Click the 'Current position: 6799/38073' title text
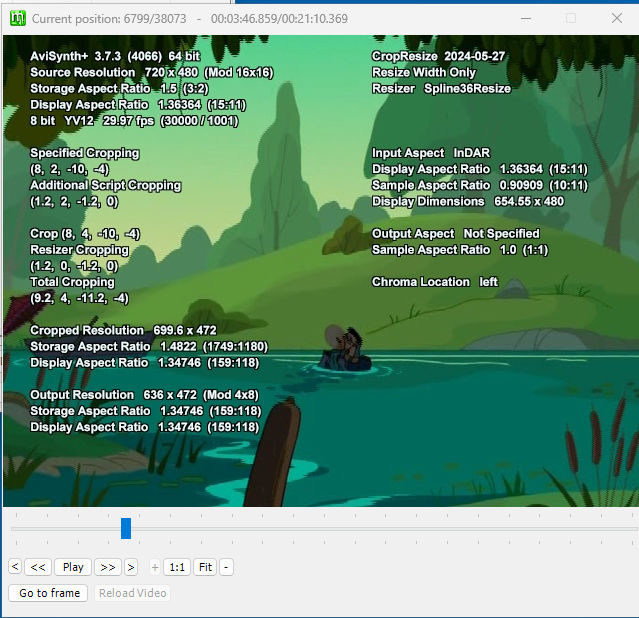Viewport: 639px width, 618px height. tap(109, 19)
